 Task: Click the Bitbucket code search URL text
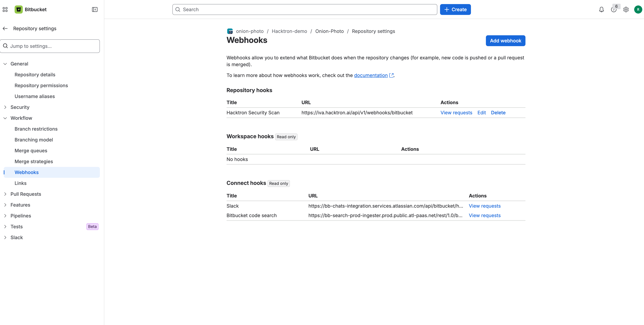pos(385,215)
